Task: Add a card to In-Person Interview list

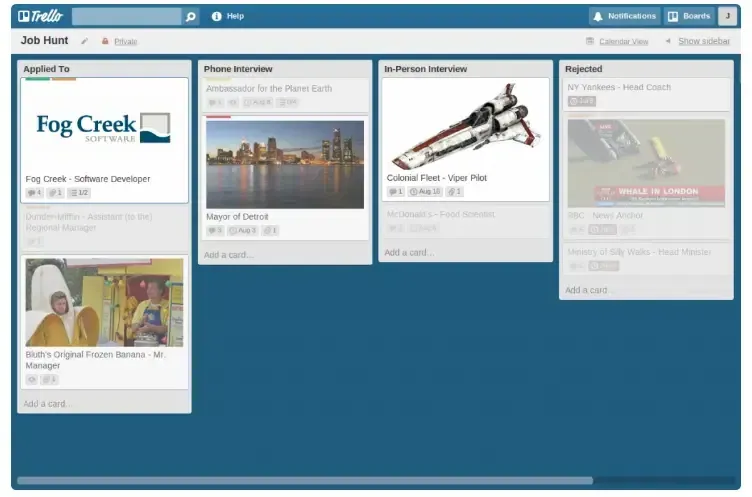Action: 409,252
